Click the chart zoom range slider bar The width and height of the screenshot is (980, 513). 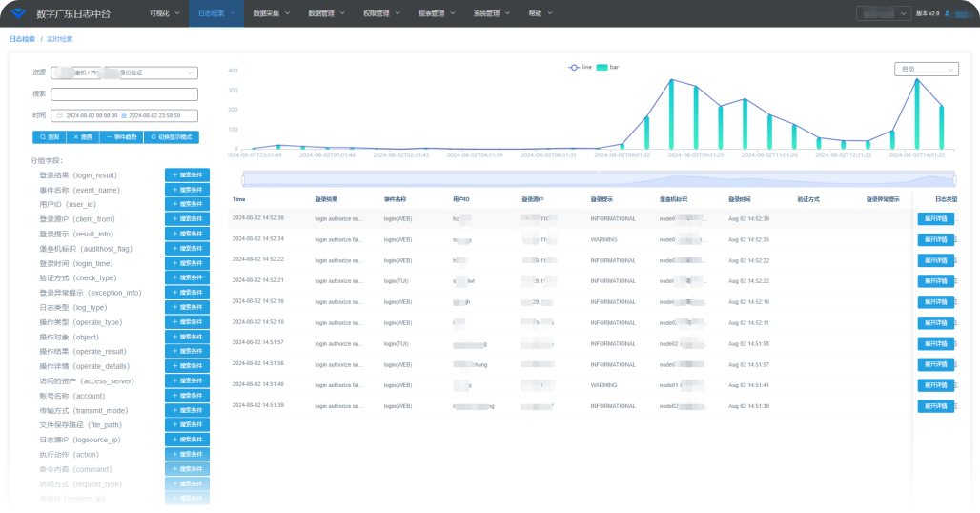tap(598, 178)
